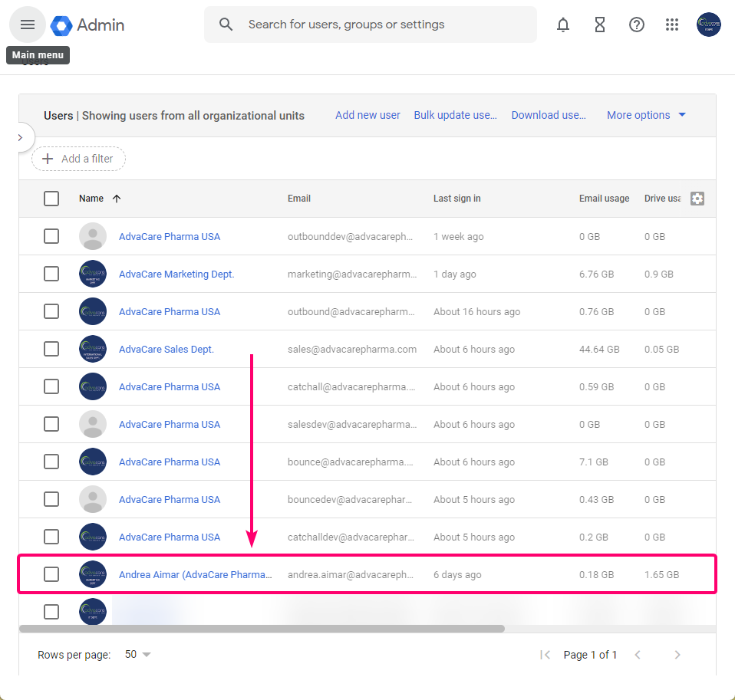
Task: Select checkbox for bounce@ user row
Action: click(51, 462)
